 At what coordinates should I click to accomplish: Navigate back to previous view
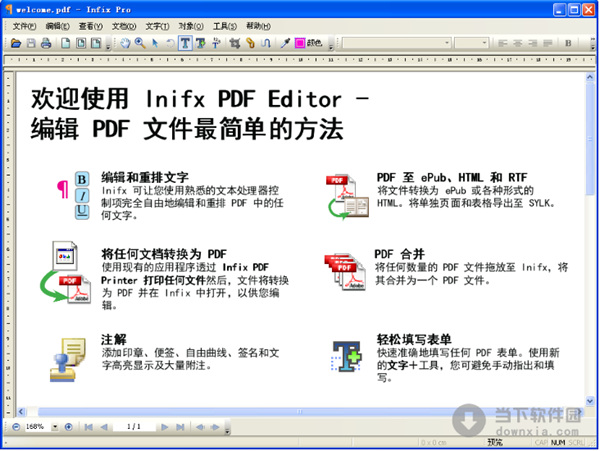click(x=200, y=427)
